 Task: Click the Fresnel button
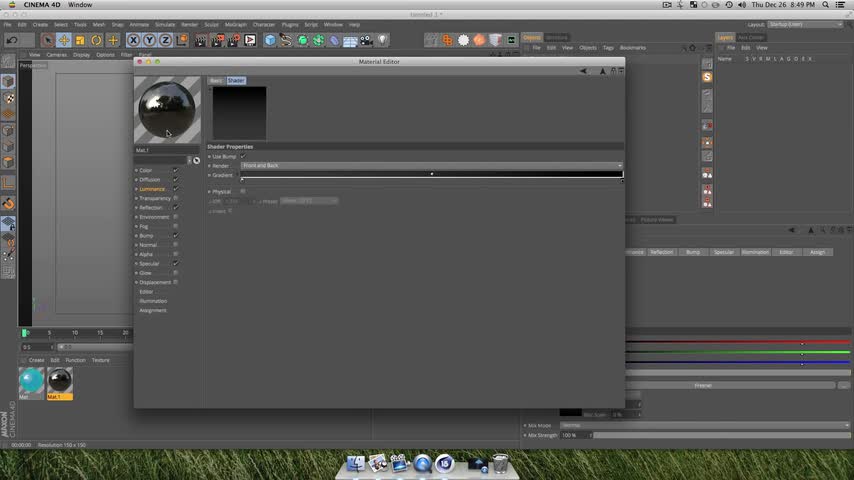[703, 386]
